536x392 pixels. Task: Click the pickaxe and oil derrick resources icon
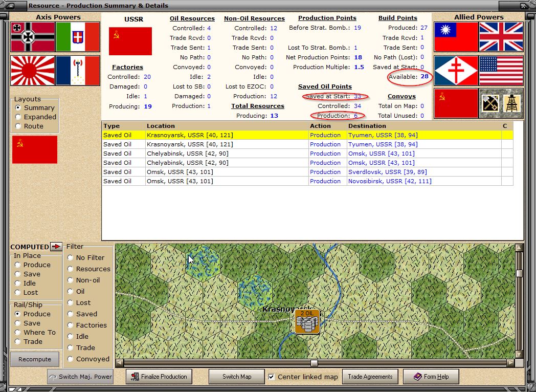point(501,103)
